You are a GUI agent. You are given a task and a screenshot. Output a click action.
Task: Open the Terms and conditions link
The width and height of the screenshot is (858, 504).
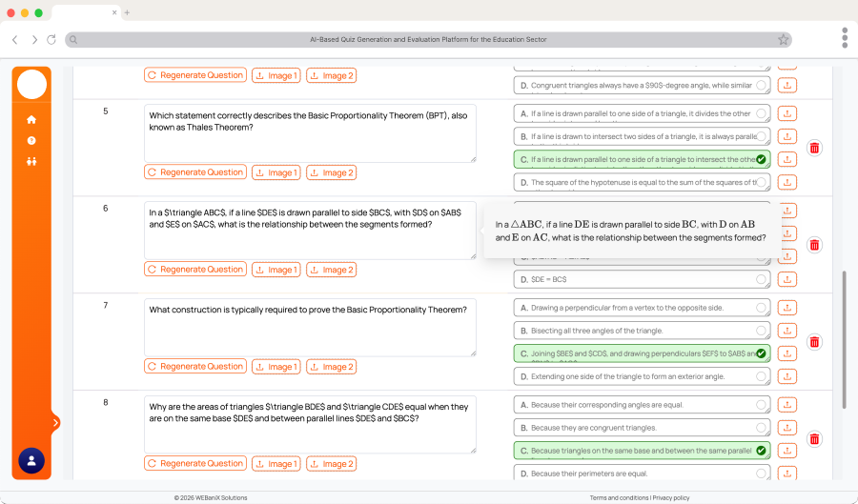619,497
